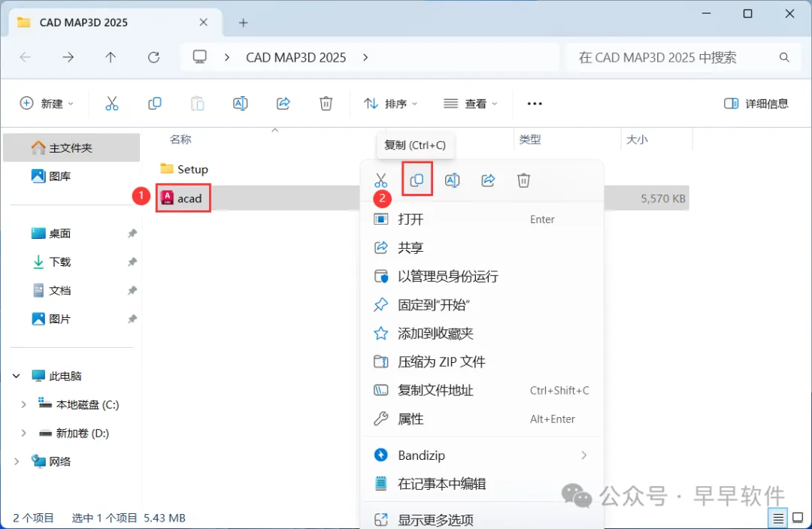Switch to large thumbnails view icon
This screenshot has width=812, height=529.
pos(798,518)
